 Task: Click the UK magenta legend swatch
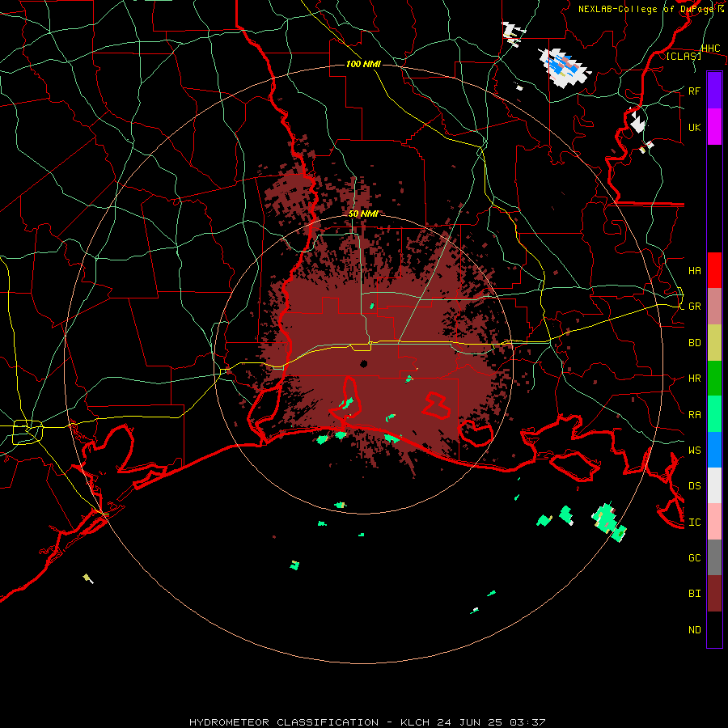pyautogui.click(x=714, y=127)
